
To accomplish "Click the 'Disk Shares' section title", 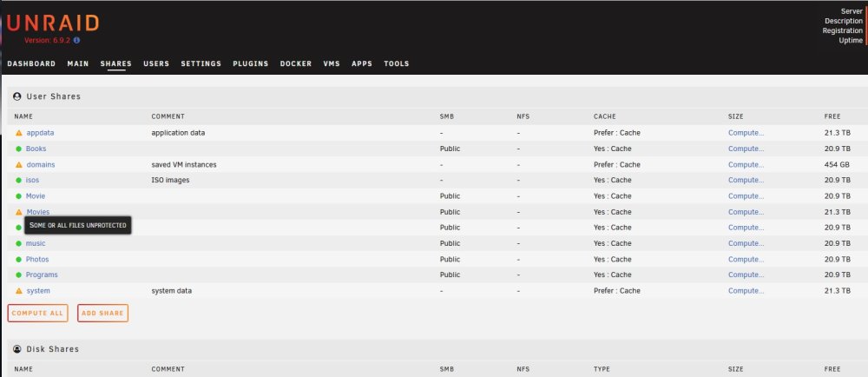I will point(53,349).
